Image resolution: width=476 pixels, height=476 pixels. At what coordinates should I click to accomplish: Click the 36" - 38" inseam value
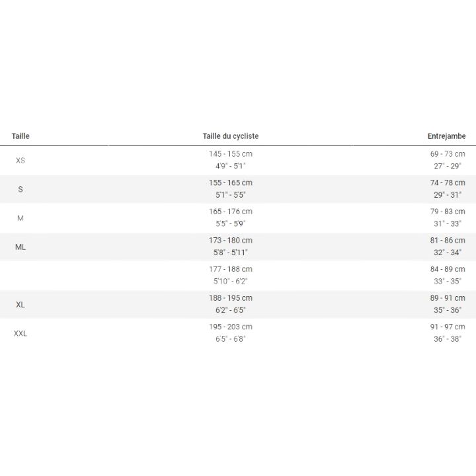pyautogui.click(x=448, y=339)
